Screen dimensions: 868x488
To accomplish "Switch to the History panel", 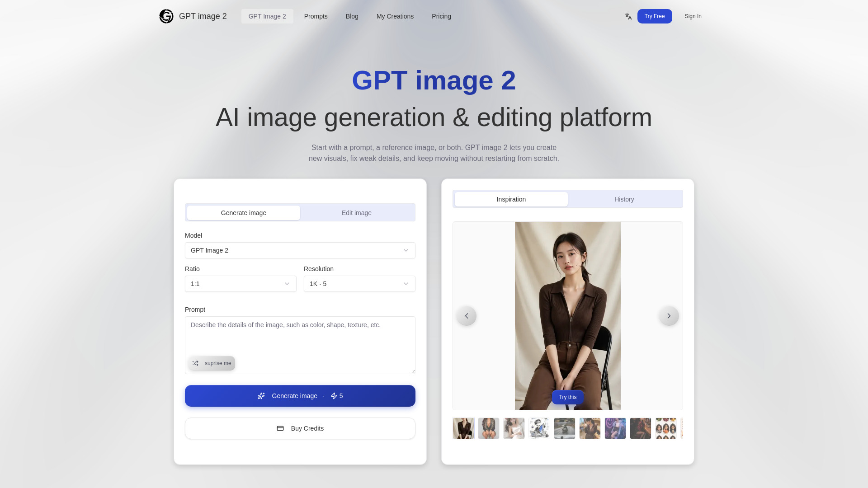I will (624, 199).
